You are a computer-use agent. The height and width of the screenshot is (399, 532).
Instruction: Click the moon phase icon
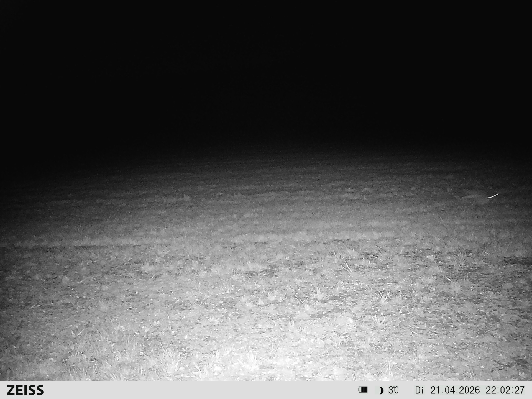point(382,390)
